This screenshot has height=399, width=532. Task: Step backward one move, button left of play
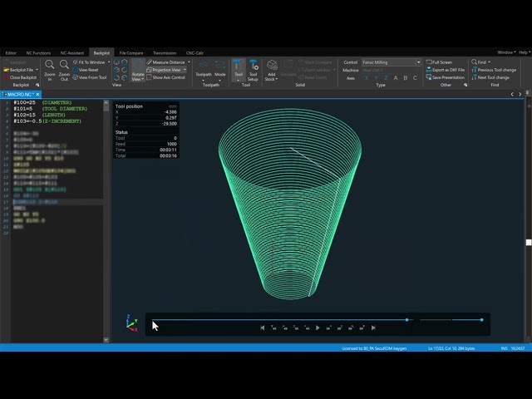point(307,328)
